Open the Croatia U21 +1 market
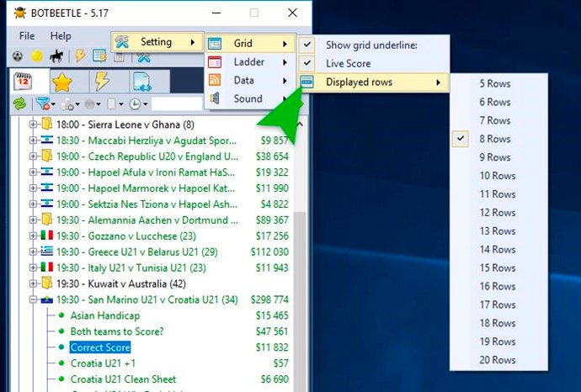 tap(103, 363)
